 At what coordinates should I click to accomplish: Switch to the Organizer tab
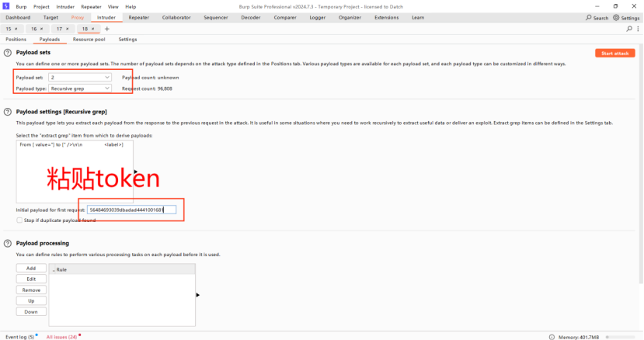tap(350, 18)
